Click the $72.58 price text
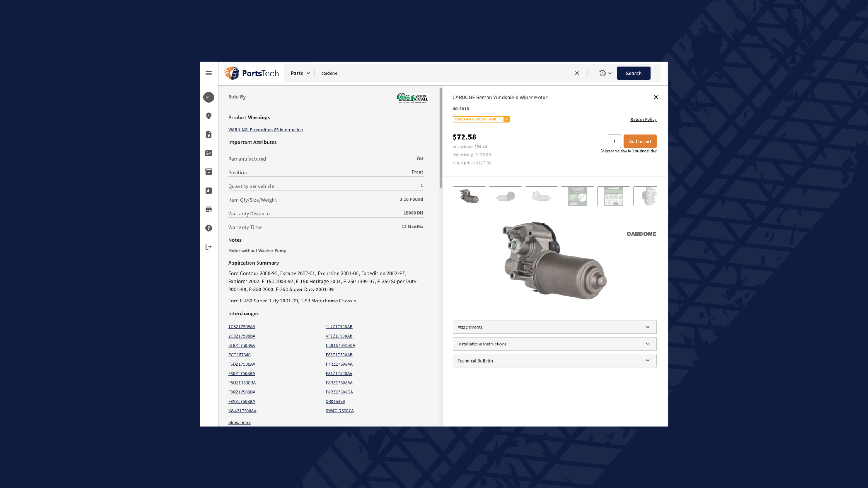Viewport: 868px width, 488px height. pos(464,137)
